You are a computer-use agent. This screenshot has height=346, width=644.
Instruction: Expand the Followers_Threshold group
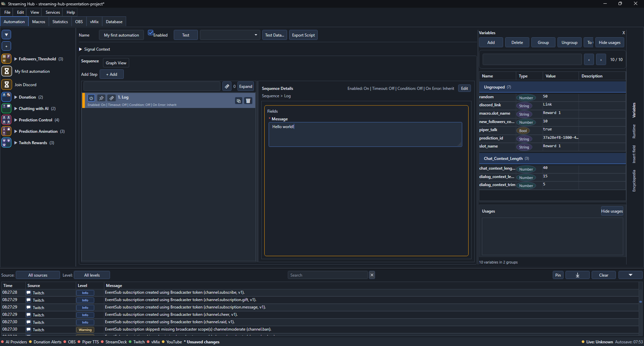15,59
